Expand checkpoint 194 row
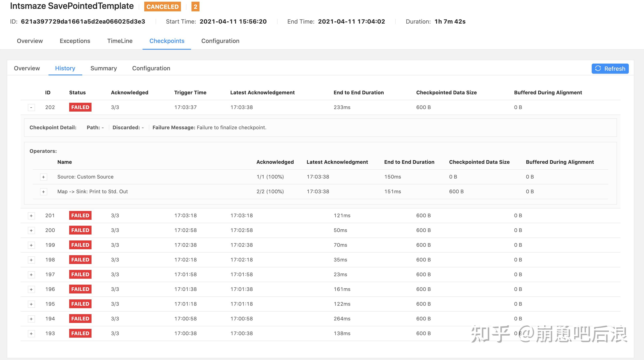Screen dimensions: 644x360 click(31, 319)
